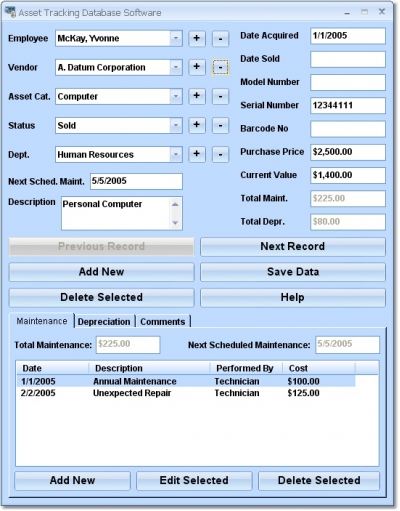Click the Next Sched. Maint. date field
This screenshot has height=511, width=400.
coord(136,181)
